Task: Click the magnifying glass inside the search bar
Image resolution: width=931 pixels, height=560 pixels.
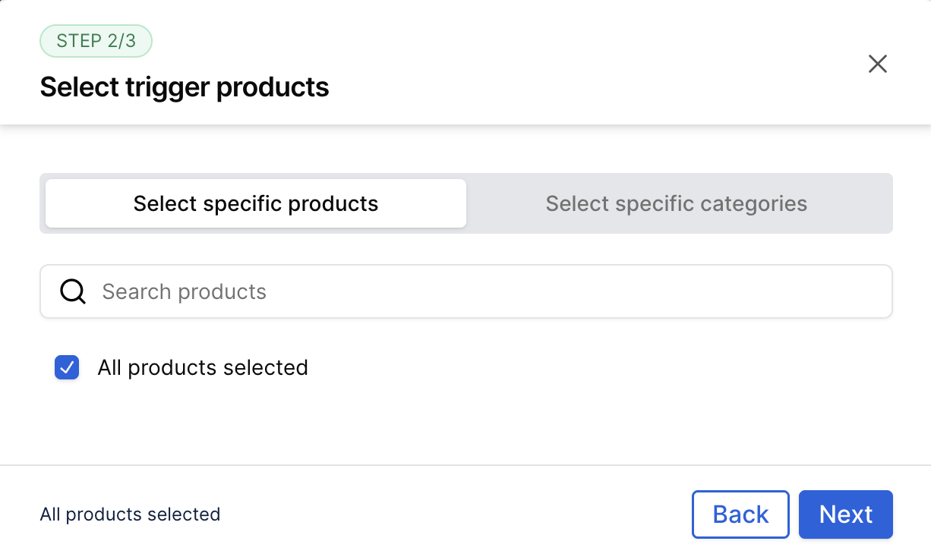Action: coord(72,291)
